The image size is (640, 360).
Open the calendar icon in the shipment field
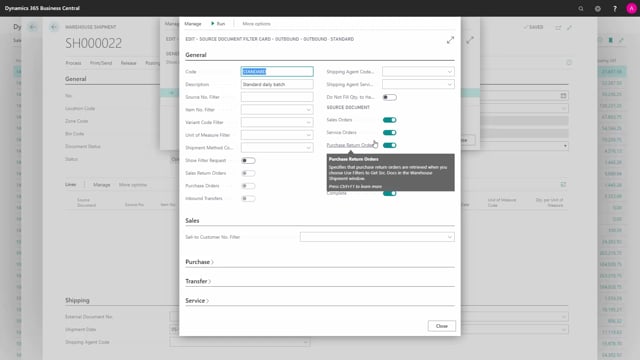coord(563,96)
